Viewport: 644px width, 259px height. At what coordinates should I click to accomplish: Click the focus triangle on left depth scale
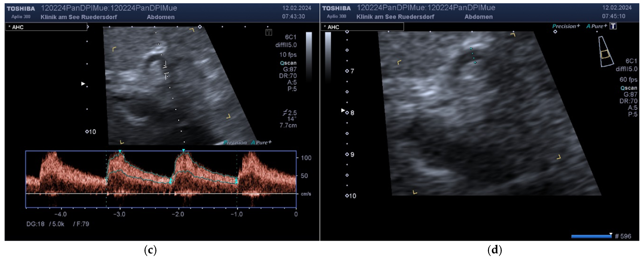[x=83, y=84]
